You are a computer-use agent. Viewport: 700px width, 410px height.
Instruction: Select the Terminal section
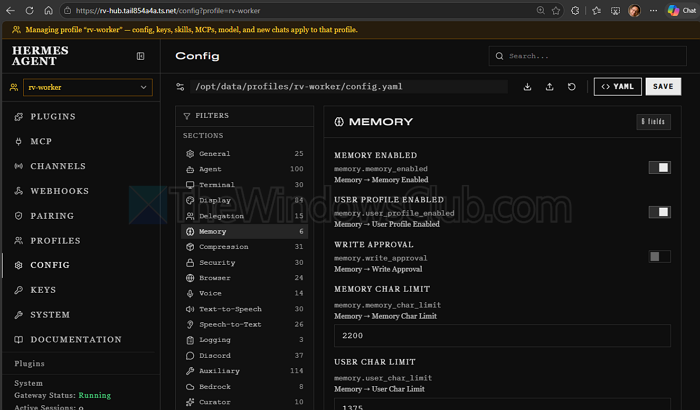245,185
